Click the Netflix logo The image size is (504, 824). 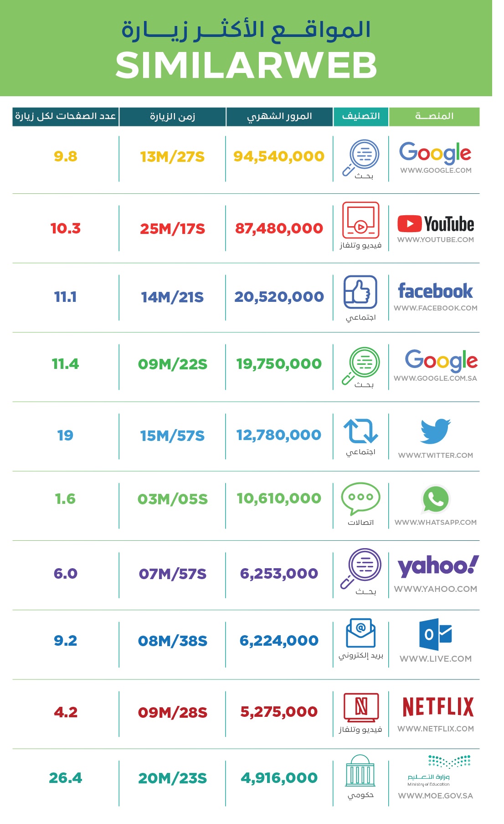click(438, 707)
